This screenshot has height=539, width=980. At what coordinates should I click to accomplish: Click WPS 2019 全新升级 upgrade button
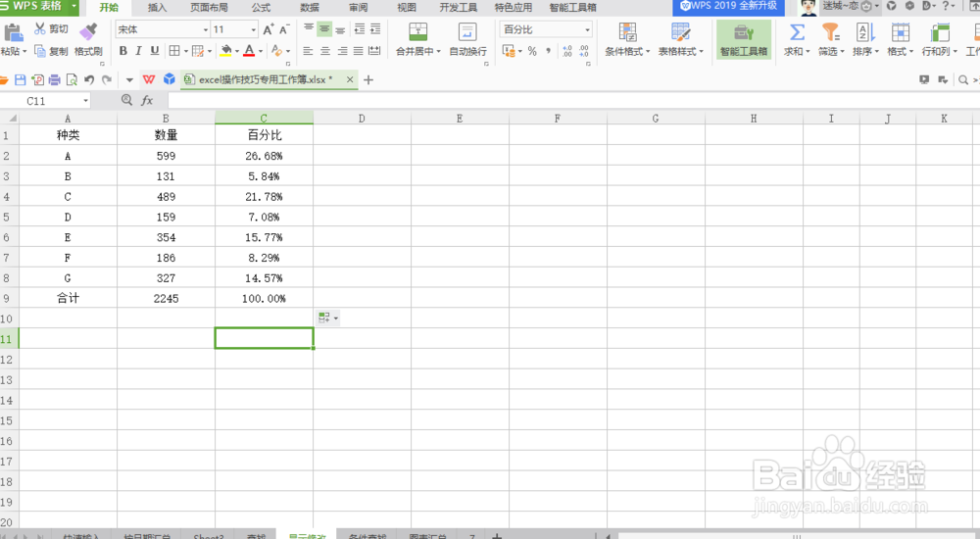coord(729,6)
